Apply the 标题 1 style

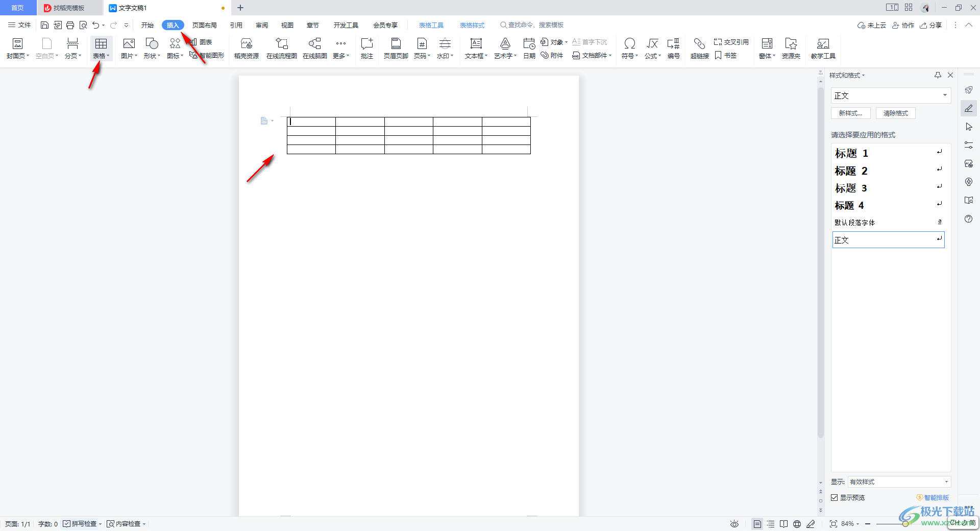tap(888, 153)
